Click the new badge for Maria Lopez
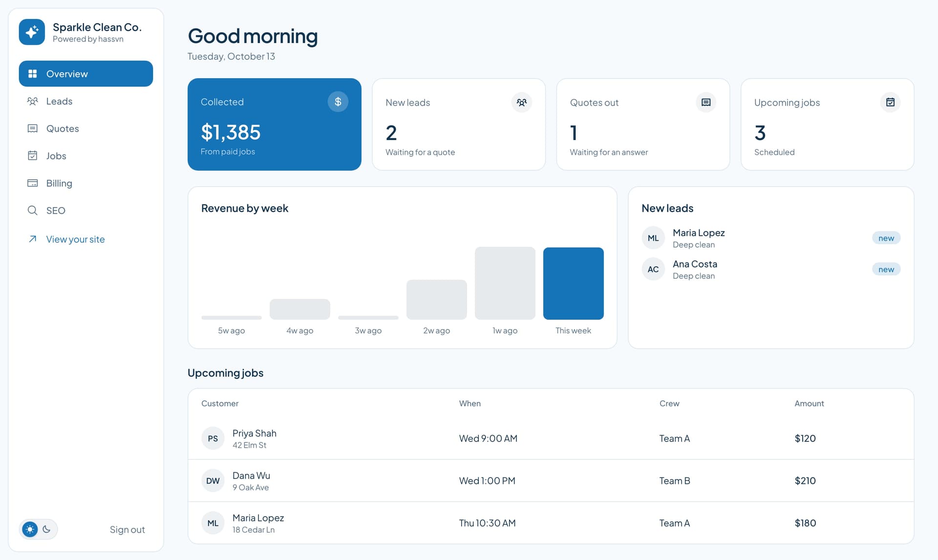Viewport: 938px width, 560px height. 886,238
